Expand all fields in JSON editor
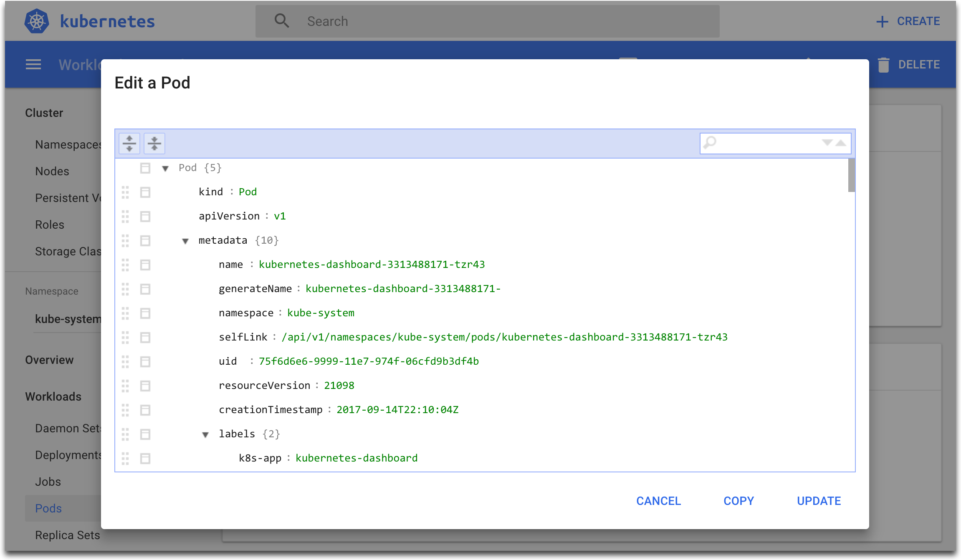The width and height of the screenshot is (961, 560). tap(129, 143)
